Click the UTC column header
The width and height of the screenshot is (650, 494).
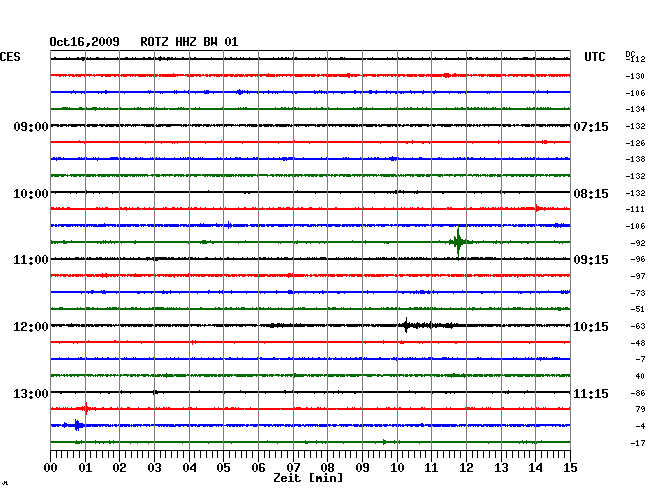point(594,57)
